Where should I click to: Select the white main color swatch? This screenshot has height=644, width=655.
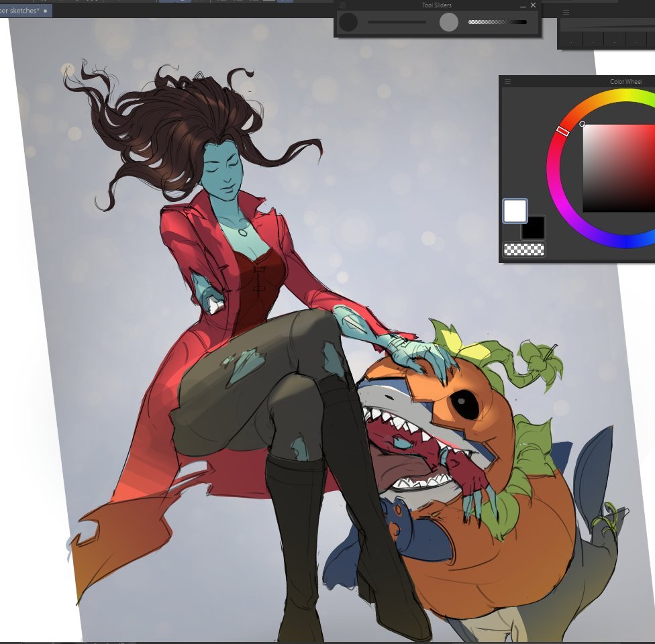click(515, 211)
